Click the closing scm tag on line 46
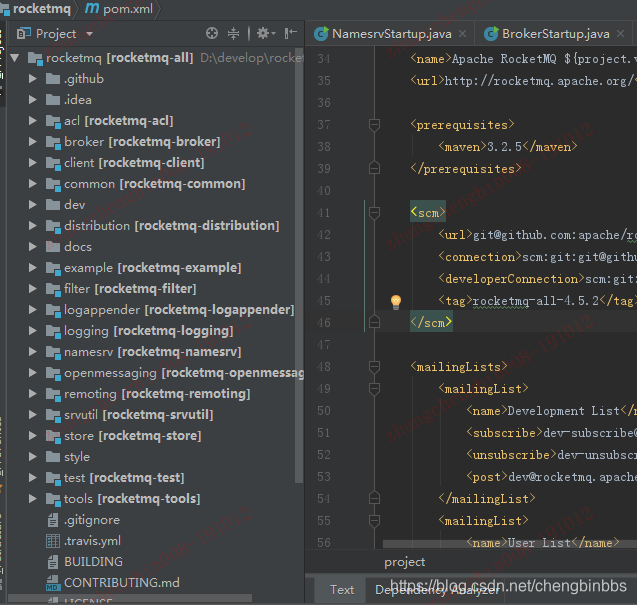Image resolution: width=637 pixels, height=605 pixels. [431, 323]
